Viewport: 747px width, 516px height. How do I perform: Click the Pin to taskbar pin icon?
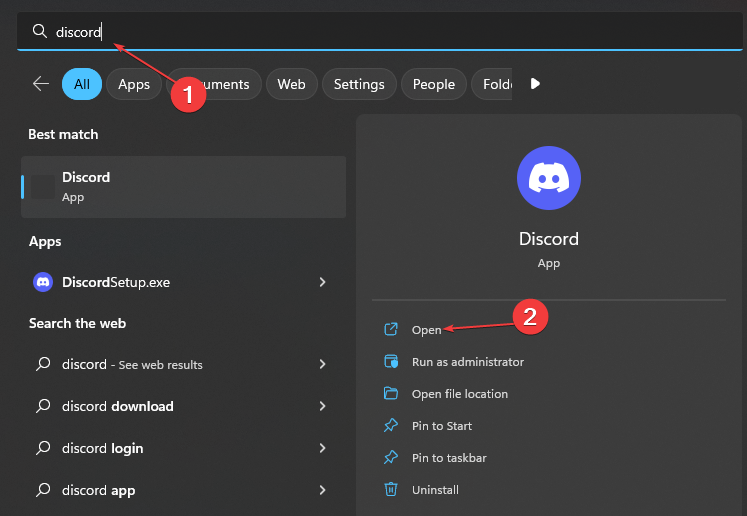tap(391, 457)
